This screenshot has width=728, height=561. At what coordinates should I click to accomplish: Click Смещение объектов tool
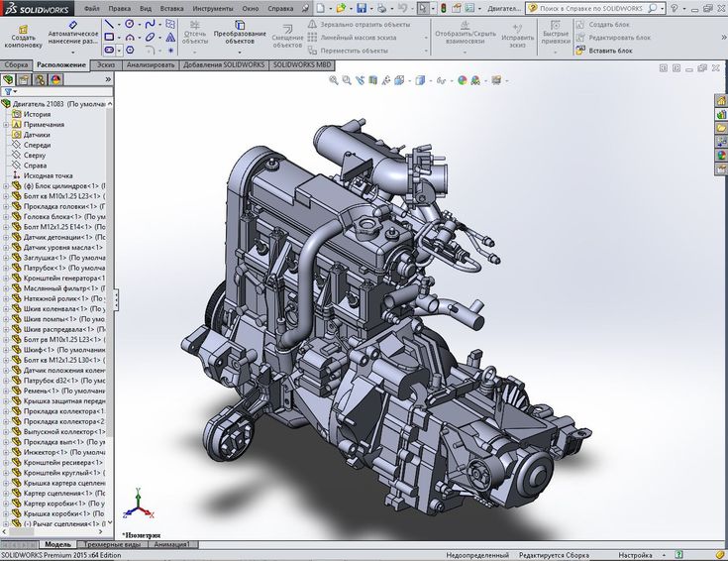coord(287,35)
